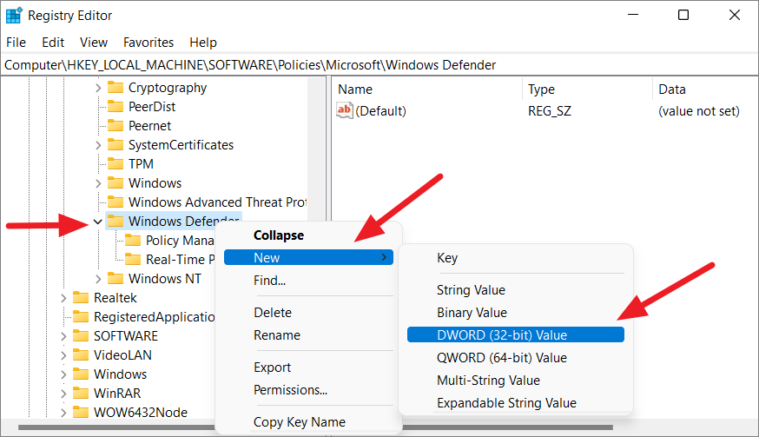Click the TPM folder icon

pos(115,164)
